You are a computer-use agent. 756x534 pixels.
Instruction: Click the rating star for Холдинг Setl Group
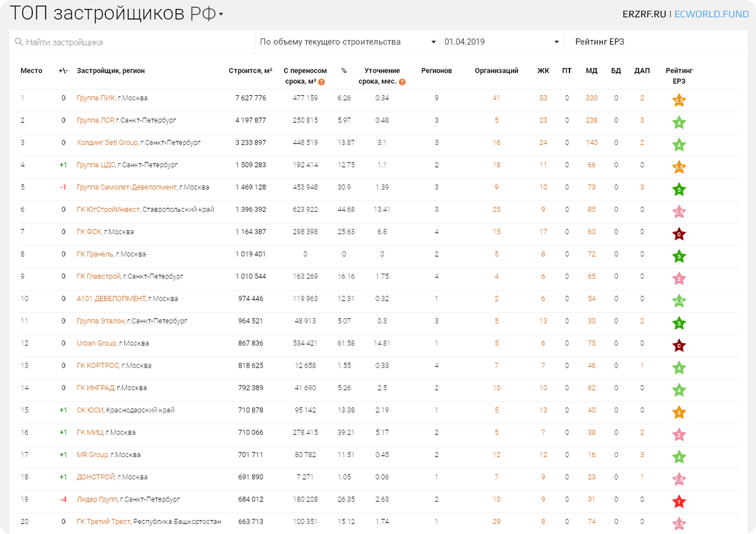point(679,145)
